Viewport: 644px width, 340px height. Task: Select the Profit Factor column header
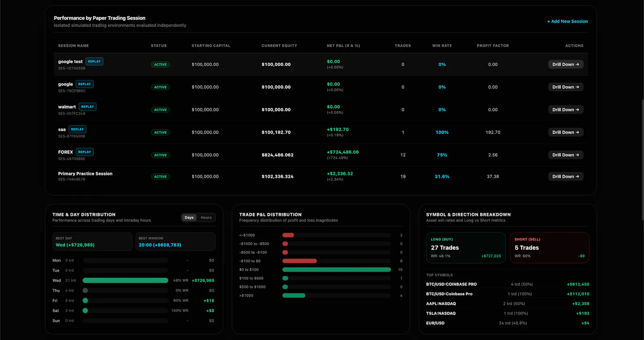point(493,46)
